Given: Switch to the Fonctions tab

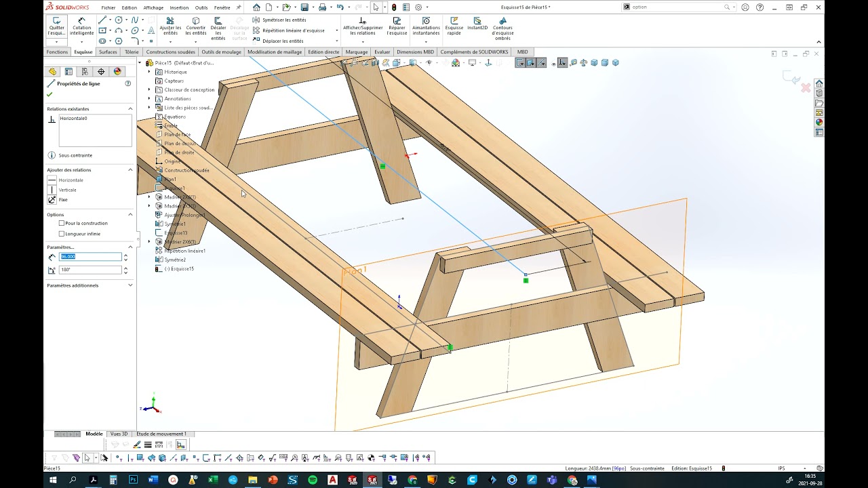Looking at the screenshot, I should pos(57,52).
